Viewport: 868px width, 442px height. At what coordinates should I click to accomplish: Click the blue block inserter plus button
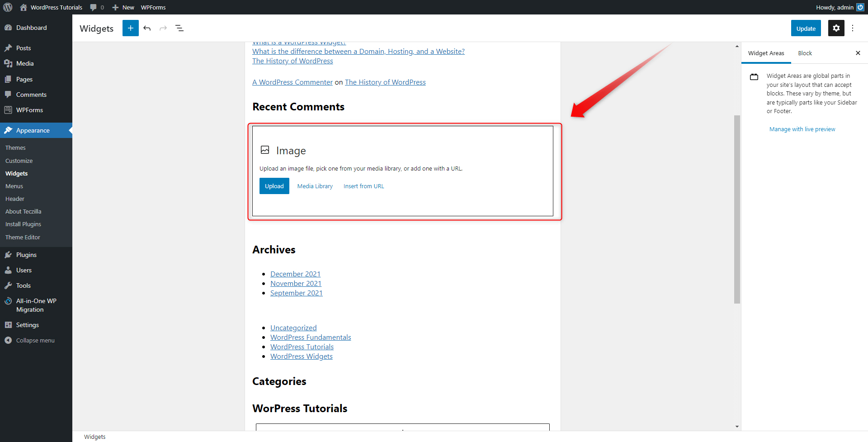pyautogui.click(x=131, y=28)
